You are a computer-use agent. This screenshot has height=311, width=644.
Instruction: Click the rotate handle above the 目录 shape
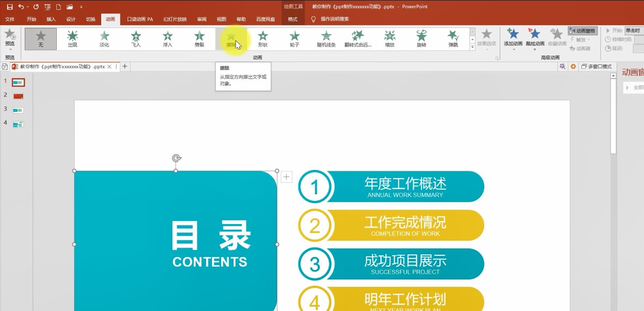point(176,158)
